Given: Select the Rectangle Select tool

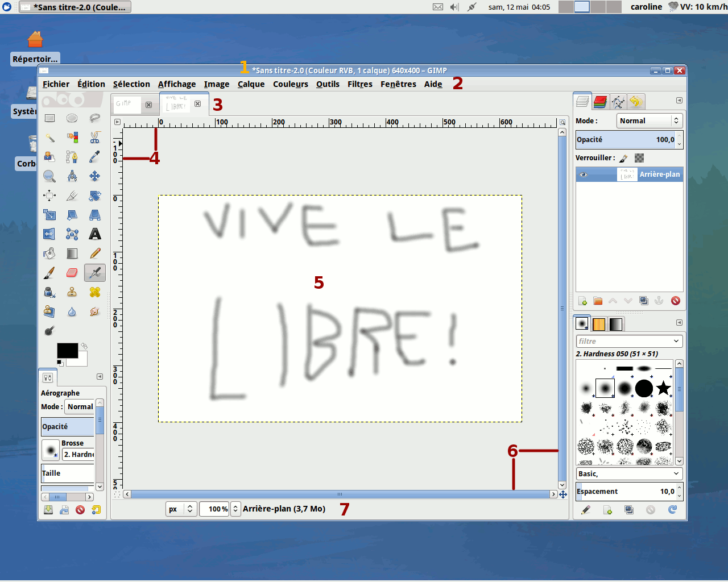Looking at the screenshot, I should [x=50, y=118].
